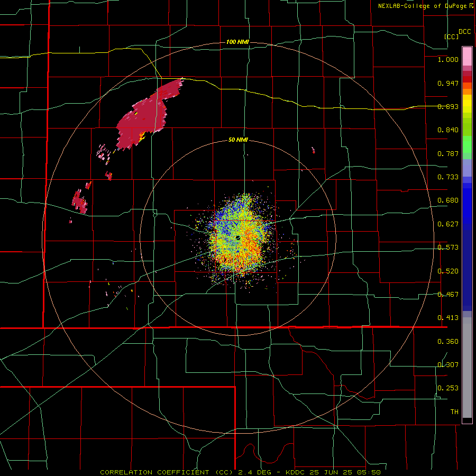The width and height of the screenshot is (476, 476).
Task: Click the 05:50 timestamp in footer
Action: (369, 472)
